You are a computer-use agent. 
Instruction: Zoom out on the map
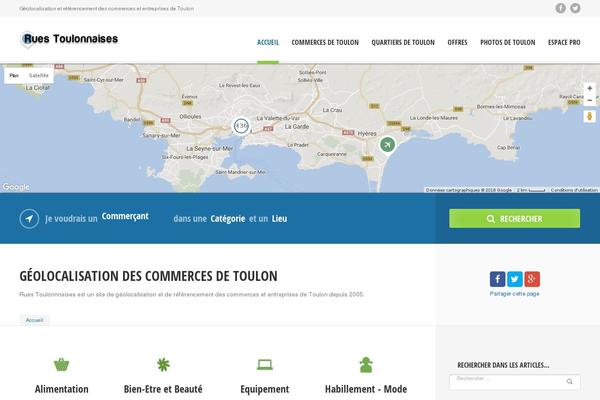point(590,100)
